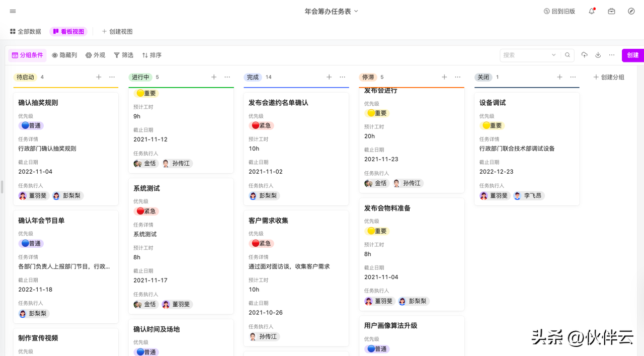
Task: Click the upload cloud icon
Action: point(584,55)
